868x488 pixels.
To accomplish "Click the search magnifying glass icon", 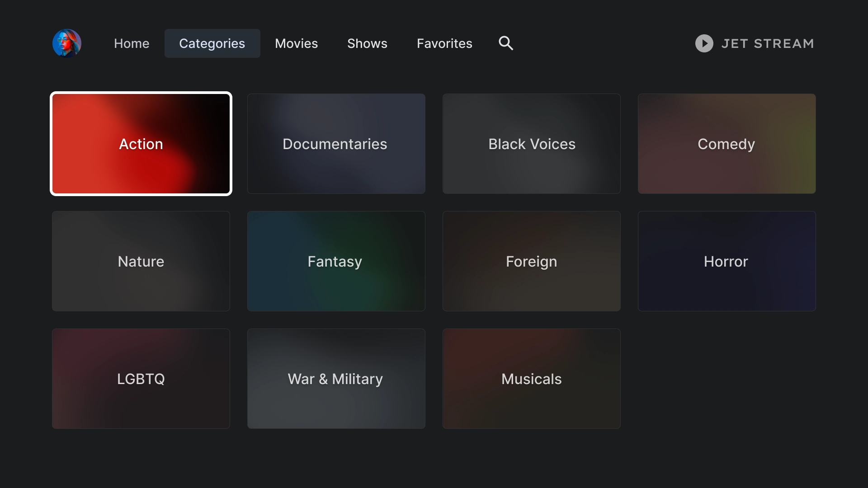I will coord(505,43).
